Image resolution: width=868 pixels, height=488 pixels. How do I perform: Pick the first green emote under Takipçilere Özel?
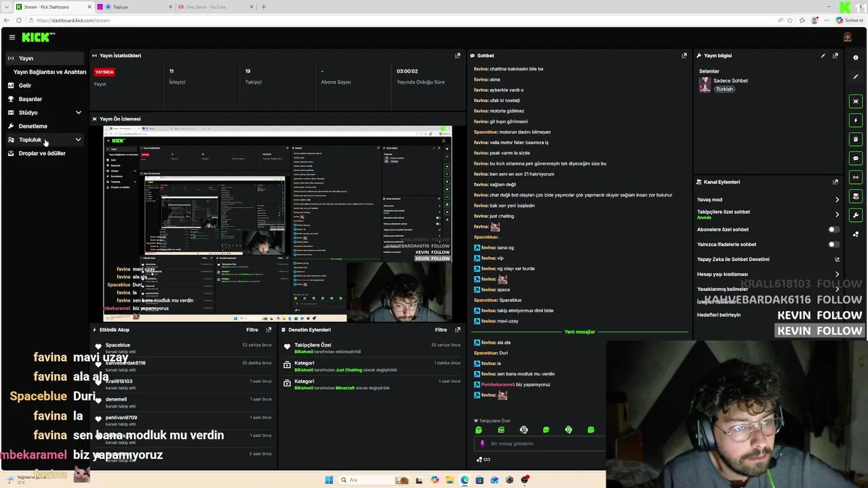tap(479, 430)
